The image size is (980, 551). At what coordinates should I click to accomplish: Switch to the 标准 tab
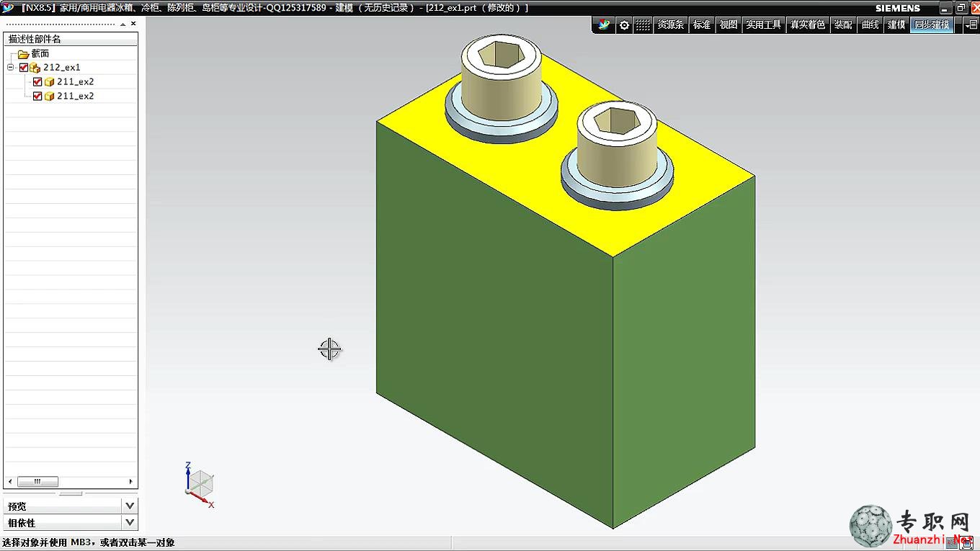click(x=702, y=24)
